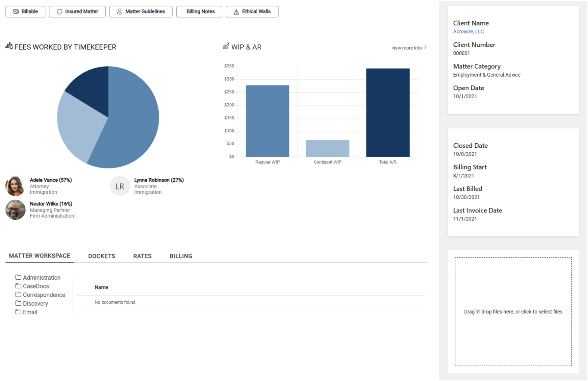Click the bar chart icon beside Fees Worked heading
Viewport: 588px width, 381px height.
9,46
